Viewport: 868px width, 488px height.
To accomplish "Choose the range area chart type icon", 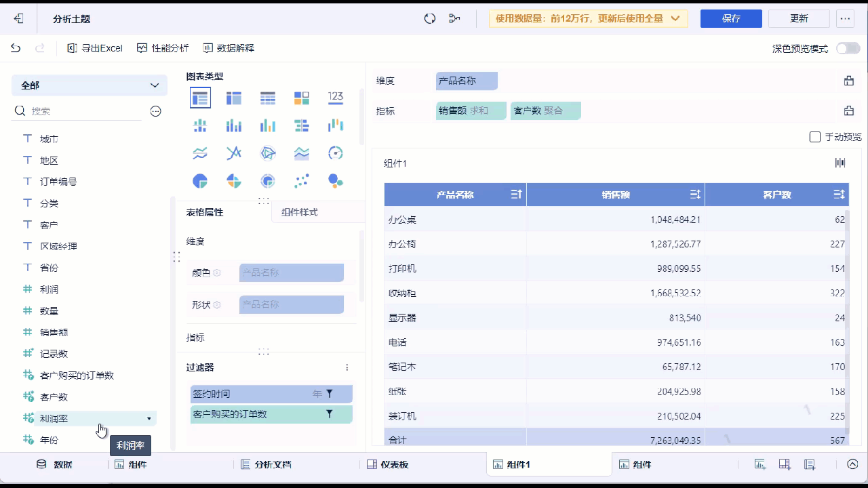I will point(302,153).
